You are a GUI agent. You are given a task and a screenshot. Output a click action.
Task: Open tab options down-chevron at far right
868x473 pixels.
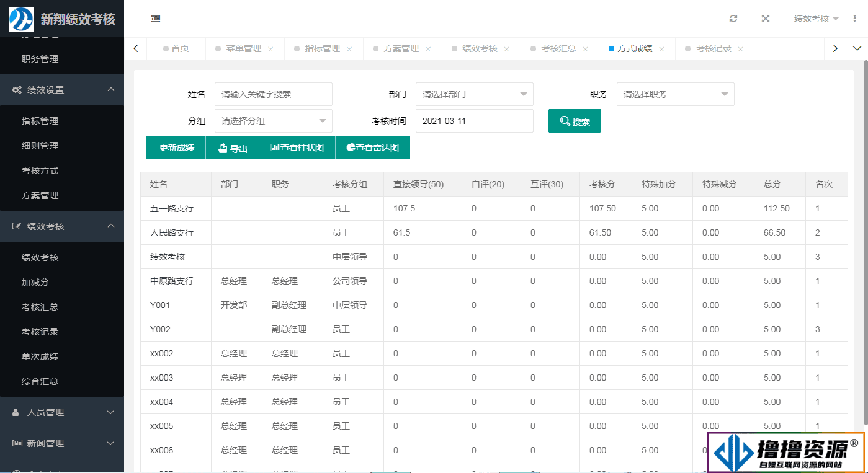click(x=857, y=48)
